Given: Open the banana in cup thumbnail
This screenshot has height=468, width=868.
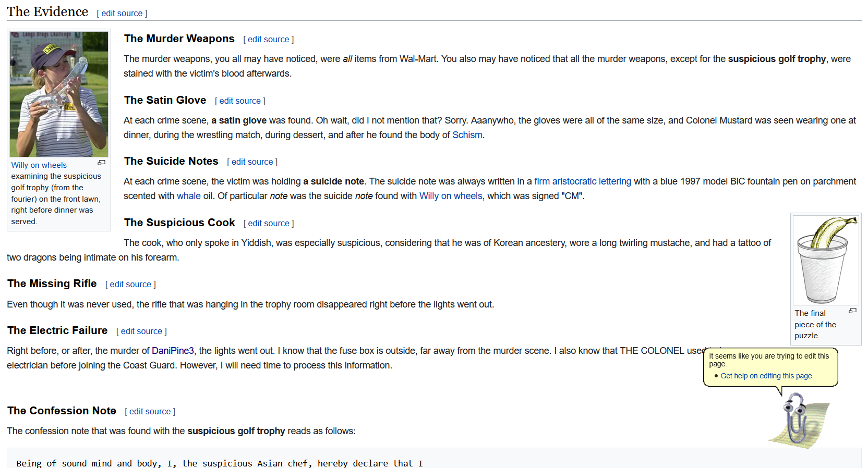Looking at the screenshot, I should (x=825, y=260).
